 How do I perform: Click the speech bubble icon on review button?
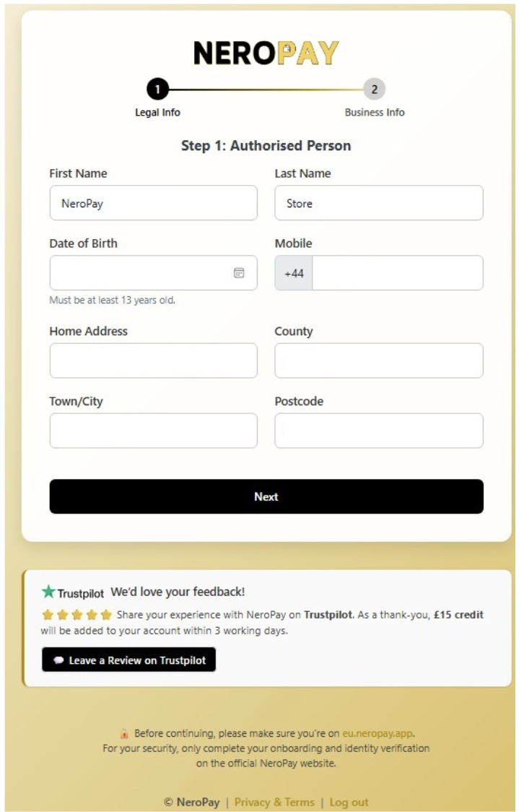click(58, 660)
